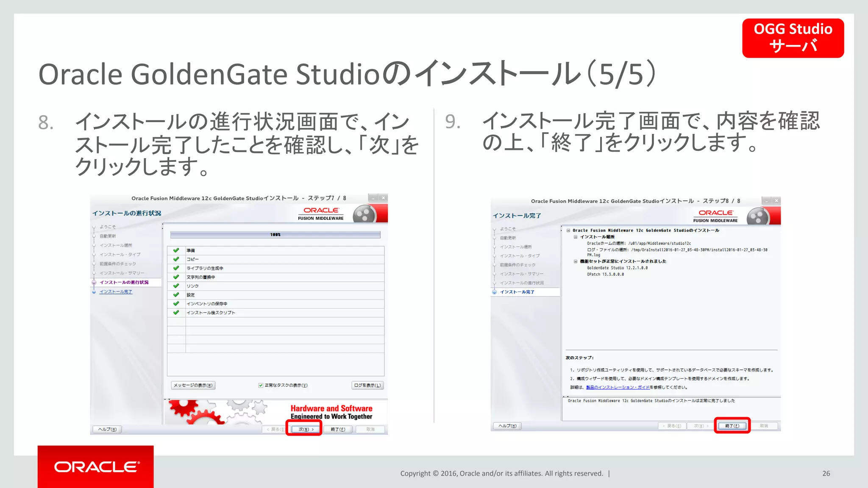Click the step bullet icon beside インストール完了 in step 8/8
Image resolution: width=868 pixels, height=488 pixels.
point(494,292)
